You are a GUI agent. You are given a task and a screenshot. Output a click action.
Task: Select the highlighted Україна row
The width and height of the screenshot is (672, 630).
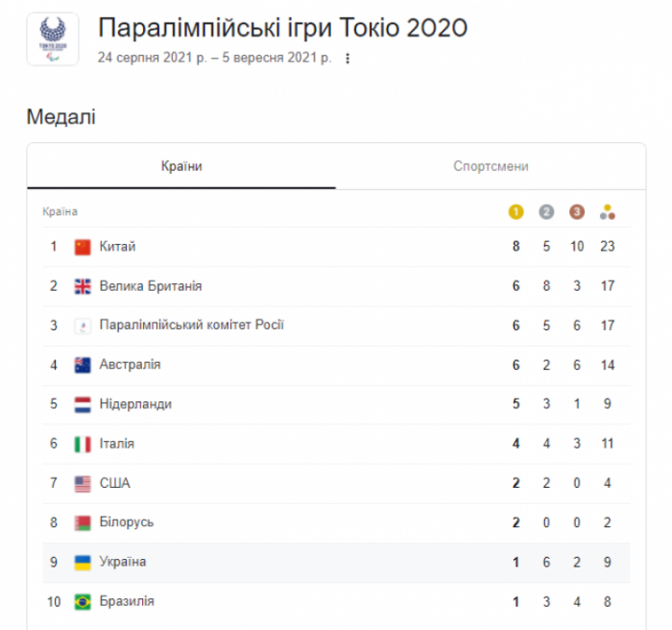(x=336, y=562)
